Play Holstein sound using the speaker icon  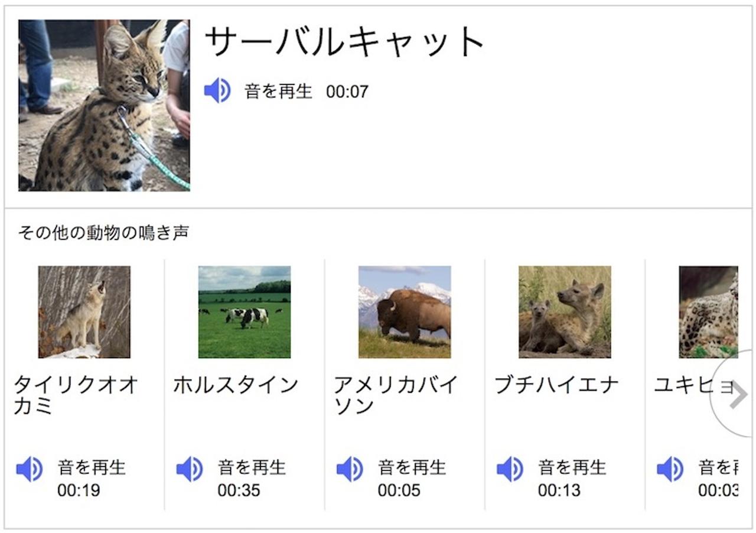coord(190,467)
